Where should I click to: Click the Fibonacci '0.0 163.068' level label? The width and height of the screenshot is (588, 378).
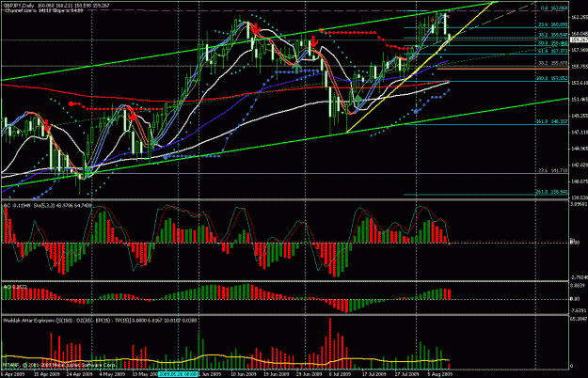pos(554,8)
